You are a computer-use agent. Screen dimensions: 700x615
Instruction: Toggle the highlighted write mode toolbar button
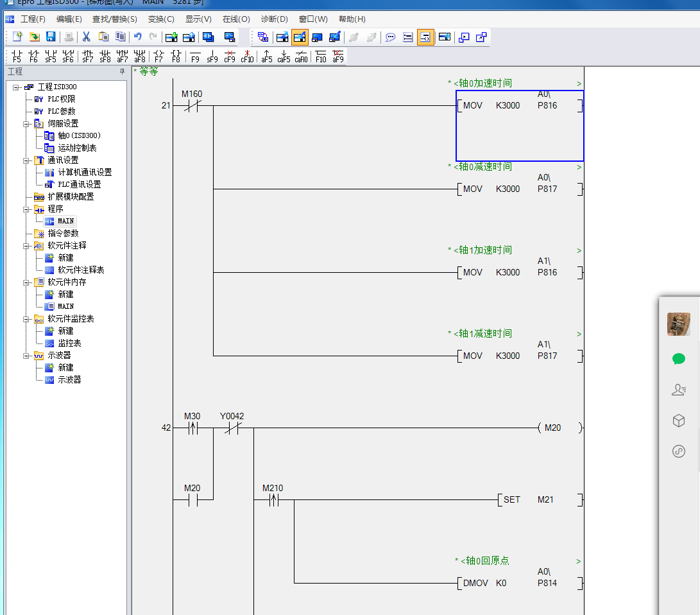tap(300, 37)
